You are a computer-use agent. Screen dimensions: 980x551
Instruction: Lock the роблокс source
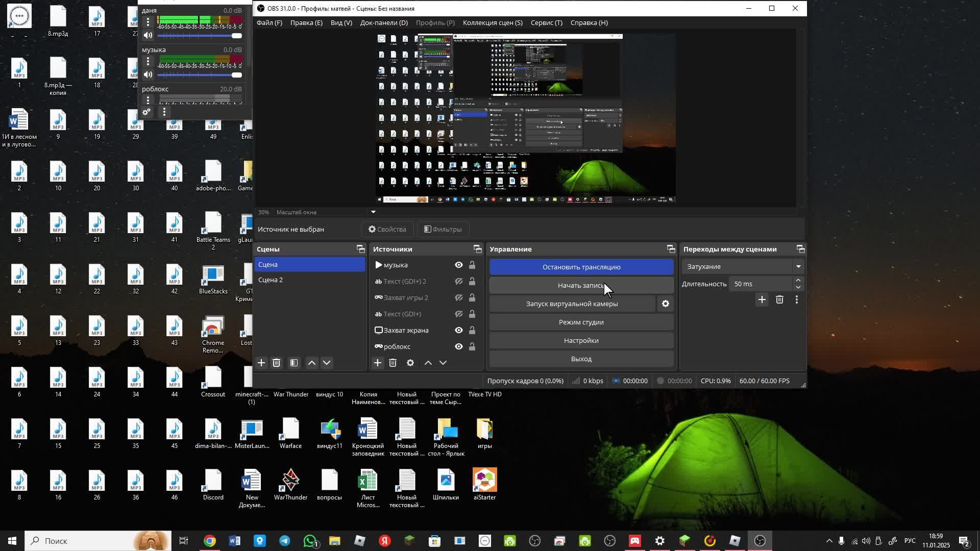[x=472, y=347]
